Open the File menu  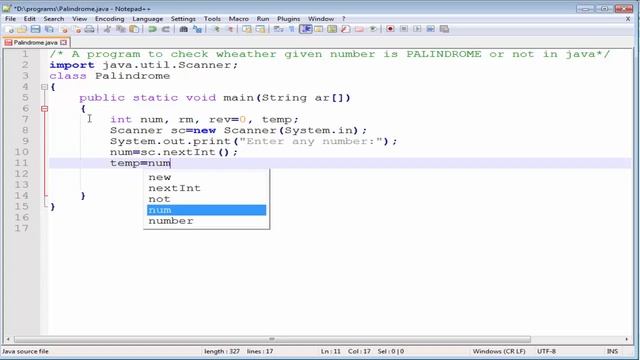(11, 19)
